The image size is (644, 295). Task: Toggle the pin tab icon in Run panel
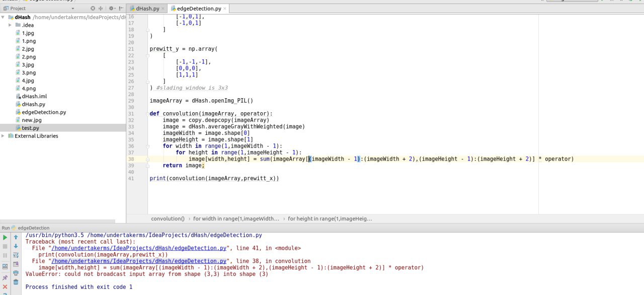[x=5, y=277]
